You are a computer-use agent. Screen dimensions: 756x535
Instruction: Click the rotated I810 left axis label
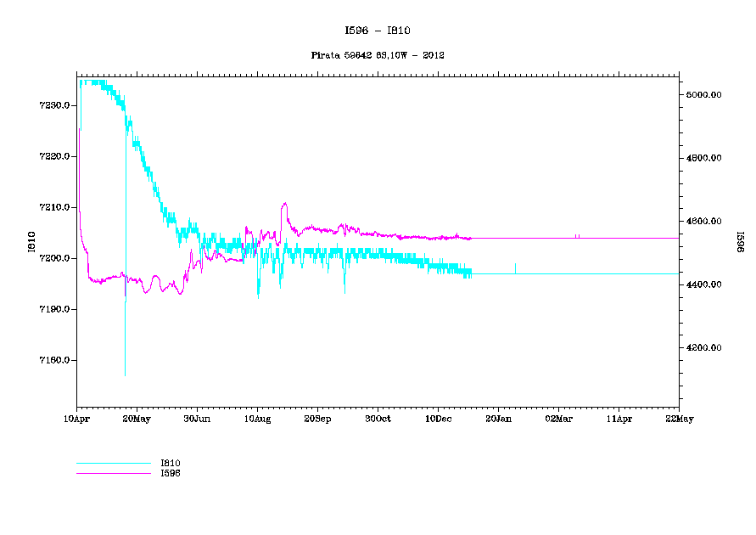pos(31,241)
